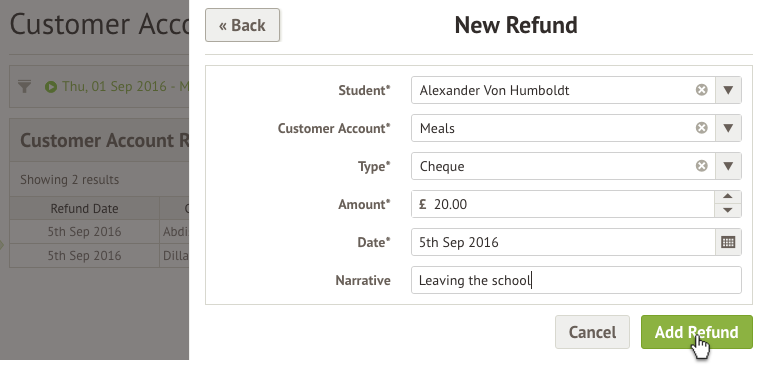Image resolution: width=767 pixels, height=365 pixels.
Task: Decrease the refund amount with down arrow
Action: coord(728,211)
